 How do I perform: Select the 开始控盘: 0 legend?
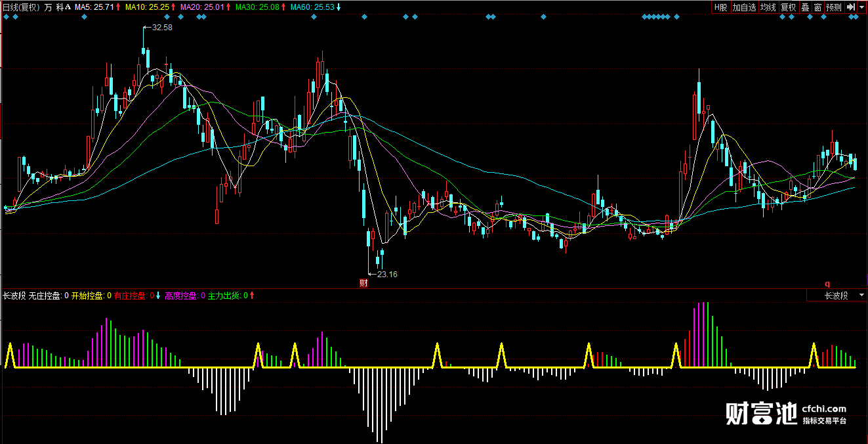(x=91, y=296)
